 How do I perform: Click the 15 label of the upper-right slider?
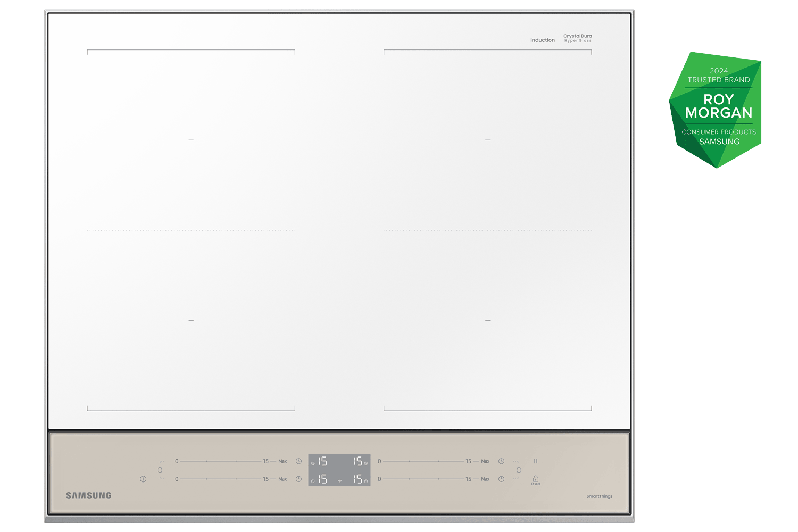[x=469, y=461]
